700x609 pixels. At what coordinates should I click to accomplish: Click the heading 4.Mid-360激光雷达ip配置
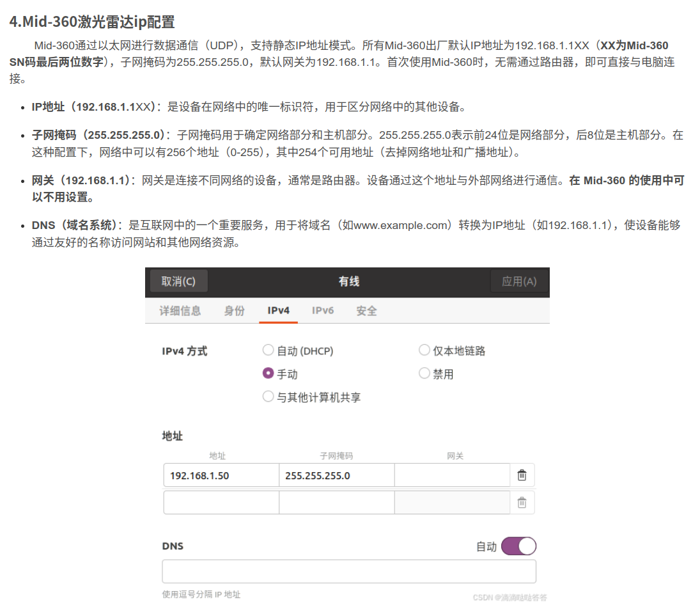[x=92, y=22]
